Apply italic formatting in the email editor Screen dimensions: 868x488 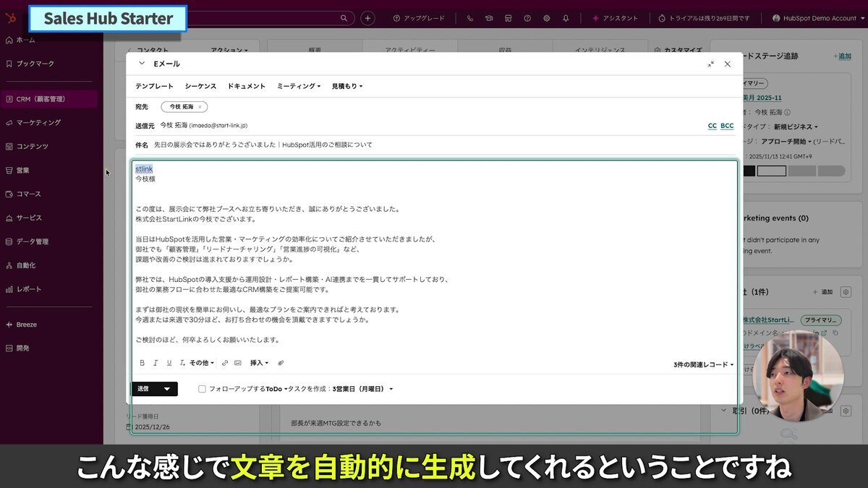pos(155,362)
